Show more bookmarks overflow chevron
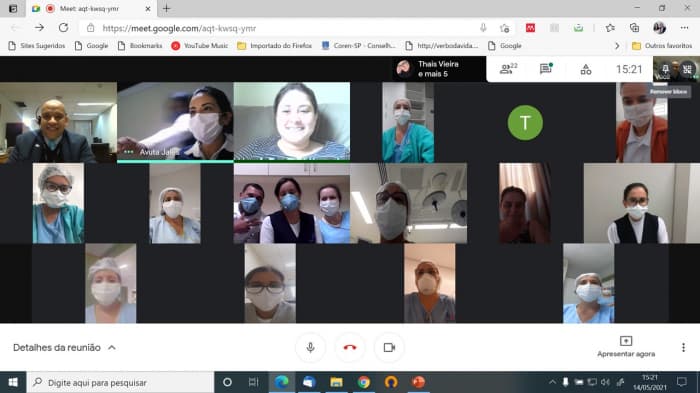The width and height of the screenshot is (700, 393). [x=617, y=46]
